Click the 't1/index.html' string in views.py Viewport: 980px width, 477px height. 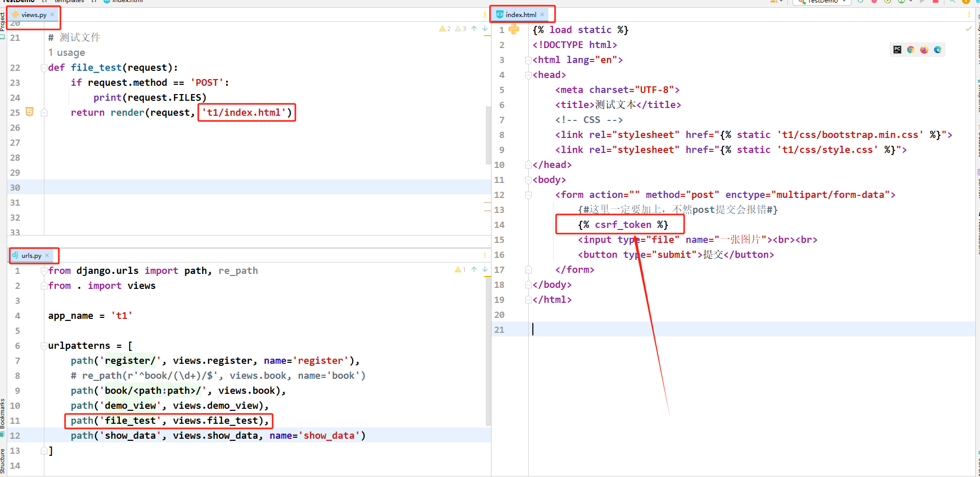244,113
